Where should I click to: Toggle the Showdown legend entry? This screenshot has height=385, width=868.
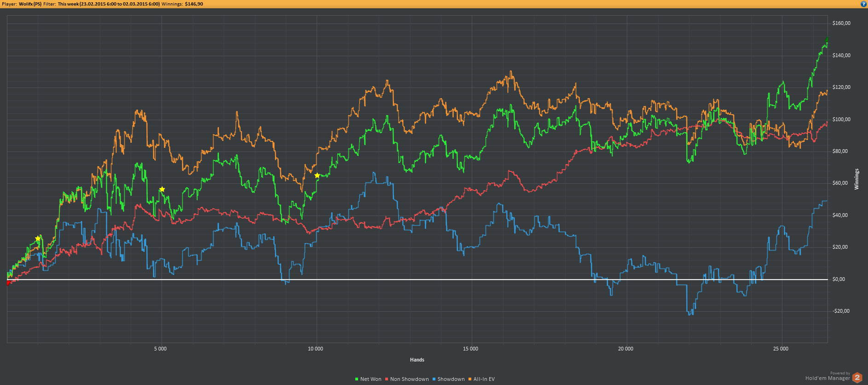pos(448,379)
